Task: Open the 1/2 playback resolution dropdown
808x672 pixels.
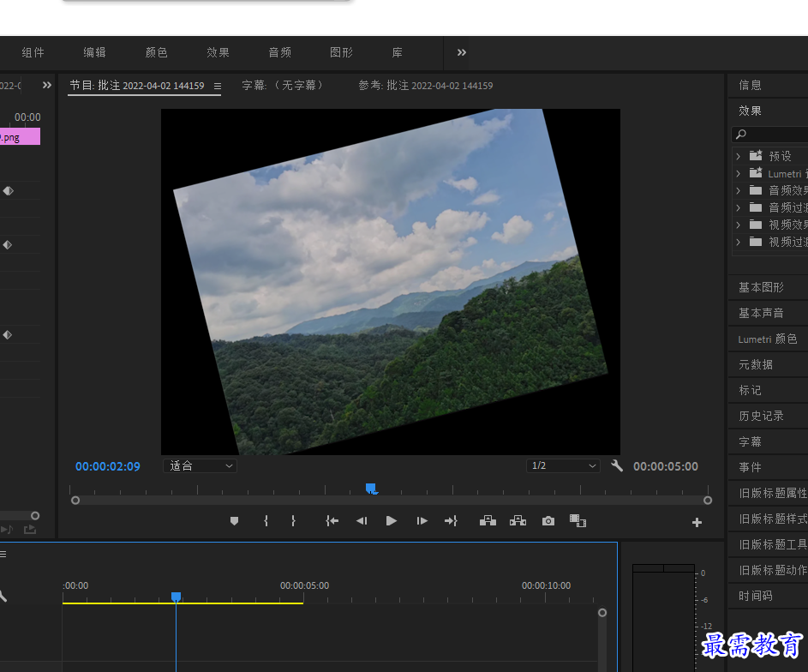Action: 563,466
